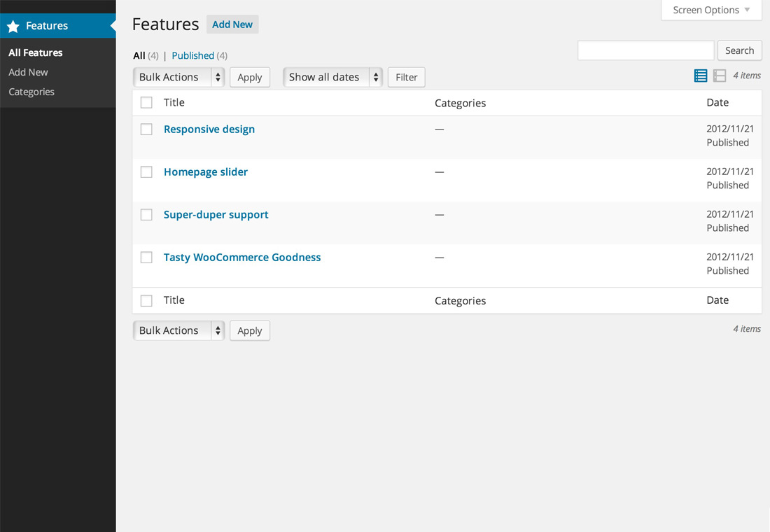
Task: Open Categories in the sidebar menu
Action: point(31,92)
